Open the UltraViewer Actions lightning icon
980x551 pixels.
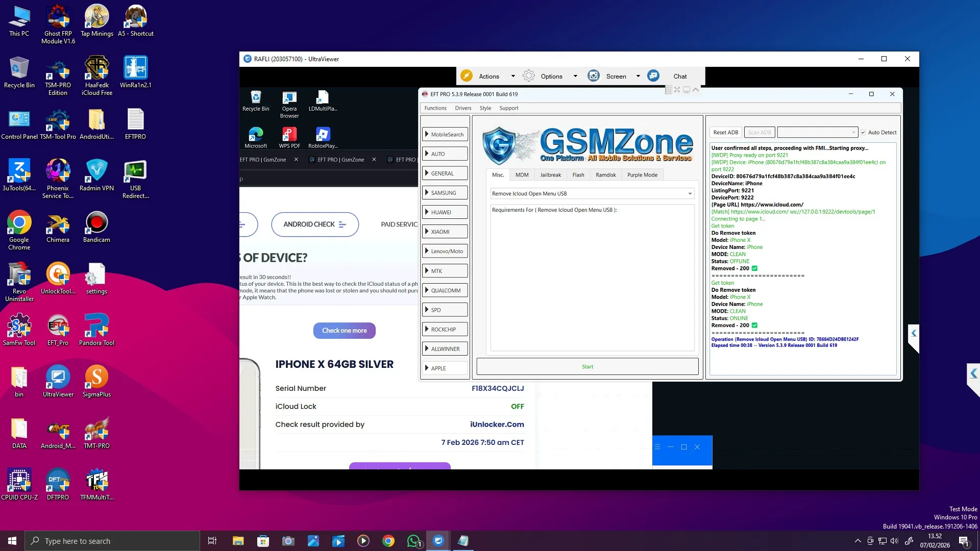(466, 76)
